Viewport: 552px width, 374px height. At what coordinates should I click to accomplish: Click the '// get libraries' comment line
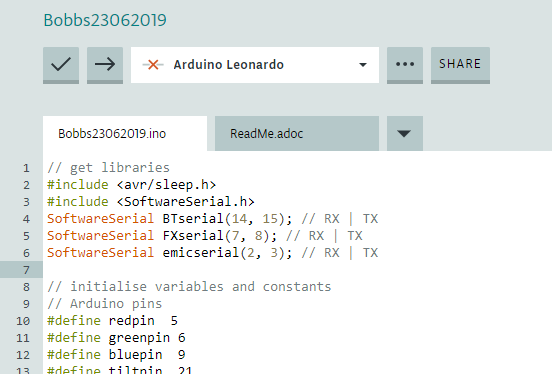click(108, 168)
